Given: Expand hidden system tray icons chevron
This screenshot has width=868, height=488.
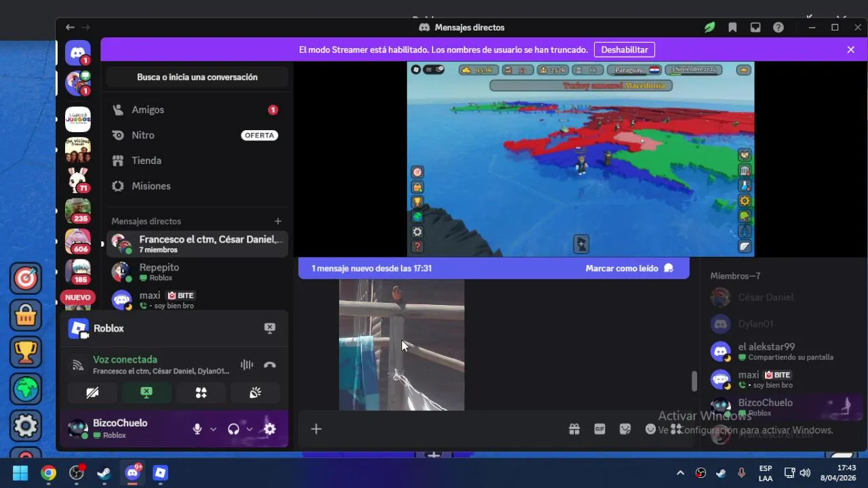Looking at the screenshot, I should [x=680, y=473].
